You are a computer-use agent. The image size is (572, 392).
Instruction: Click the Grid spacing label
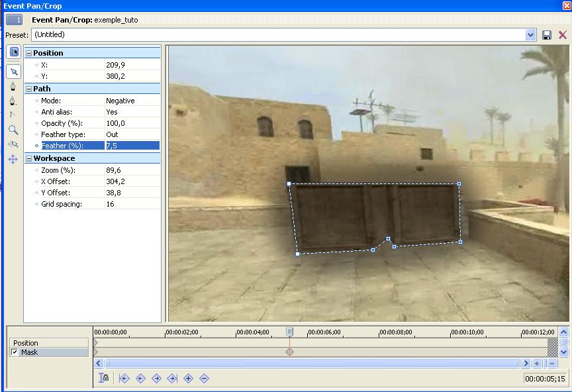click(x=62, y=204)
